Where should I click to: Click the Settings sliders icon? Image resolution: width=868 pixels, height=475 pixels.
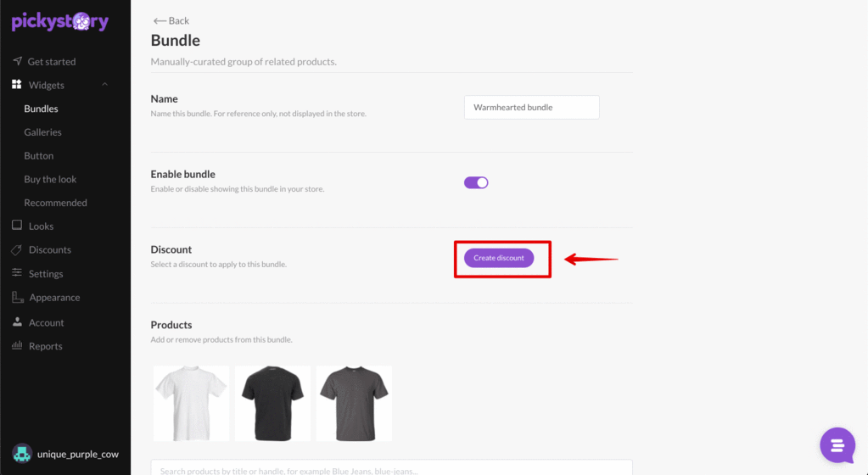click(17, 273)
